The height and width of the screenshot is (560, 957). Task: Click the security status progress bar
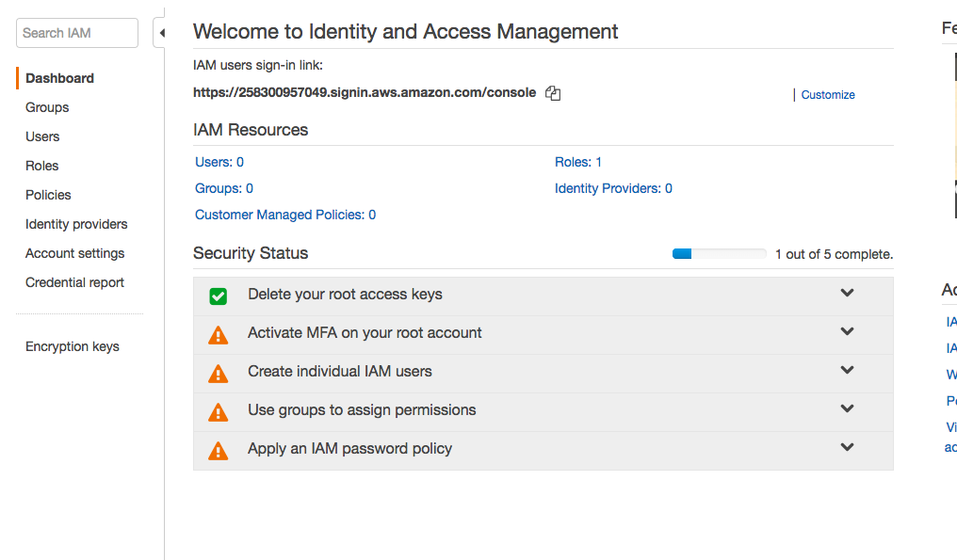coord(719,254)
